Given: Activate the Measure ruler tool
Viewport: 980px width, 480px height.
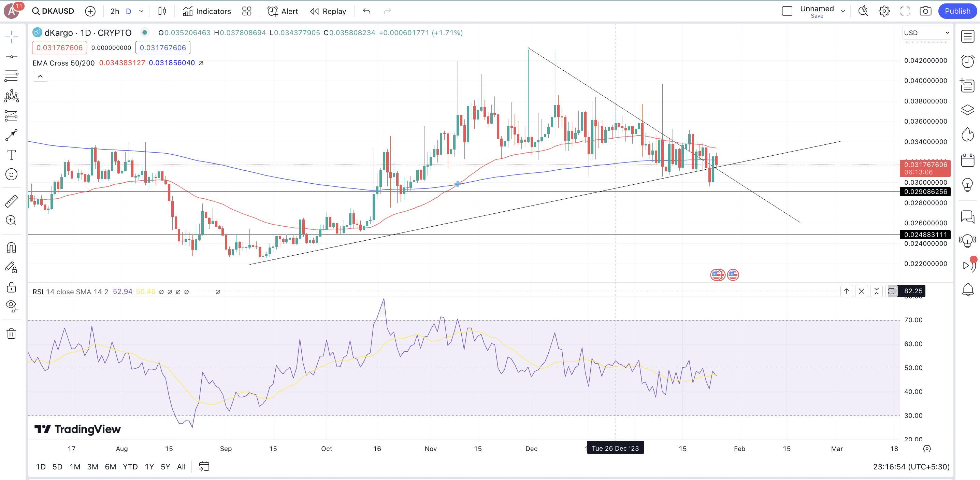Looking at the screenshot, I should click(11, 201).
